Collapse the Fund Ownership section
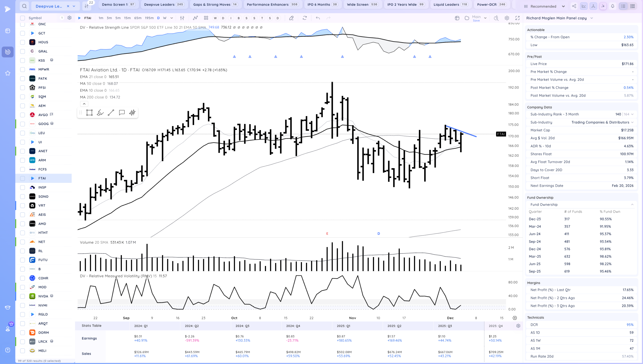643x364 pixels. (x=632, y=204)
